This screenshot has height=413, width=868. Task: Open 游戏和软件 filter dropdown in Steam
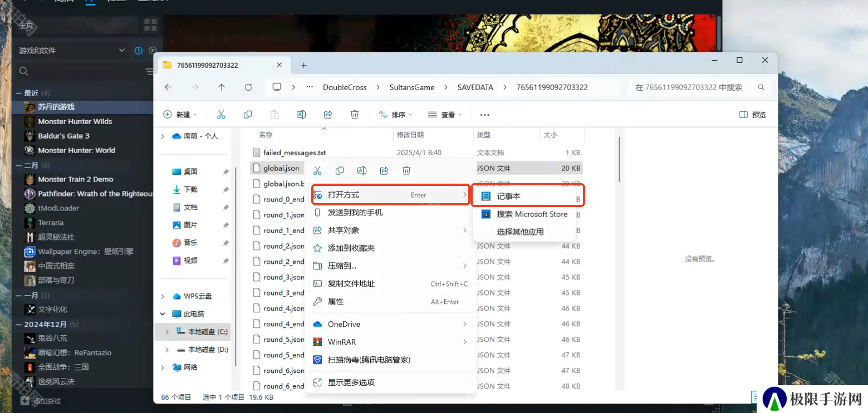point(72,51)
